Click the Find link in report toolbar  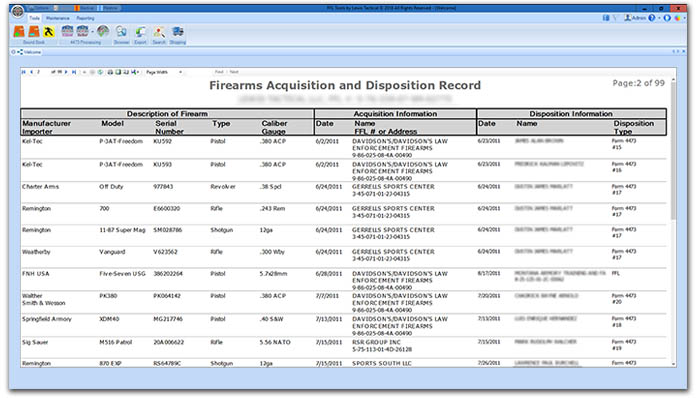click(x=219, y=72)
